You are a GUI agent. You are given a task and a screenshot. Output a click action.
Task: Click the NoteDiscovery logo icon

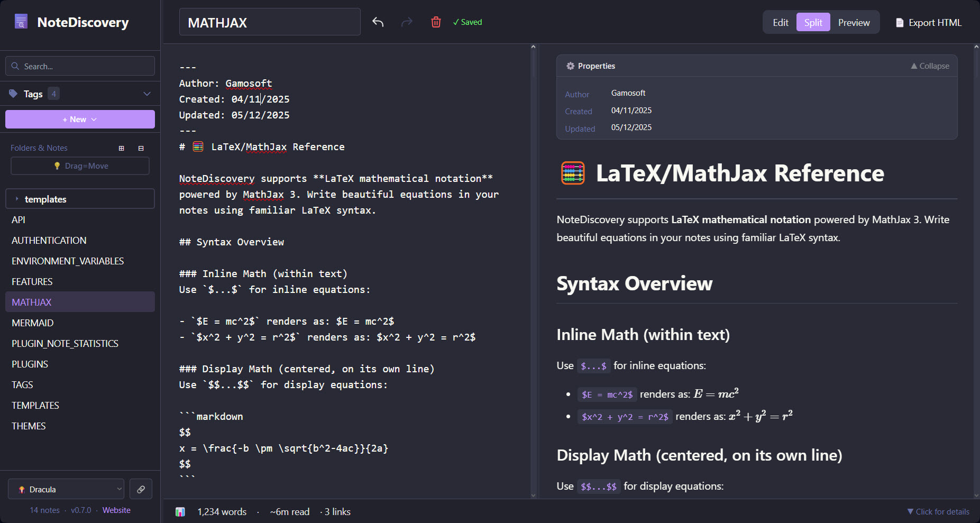click(x=21, y=22)
